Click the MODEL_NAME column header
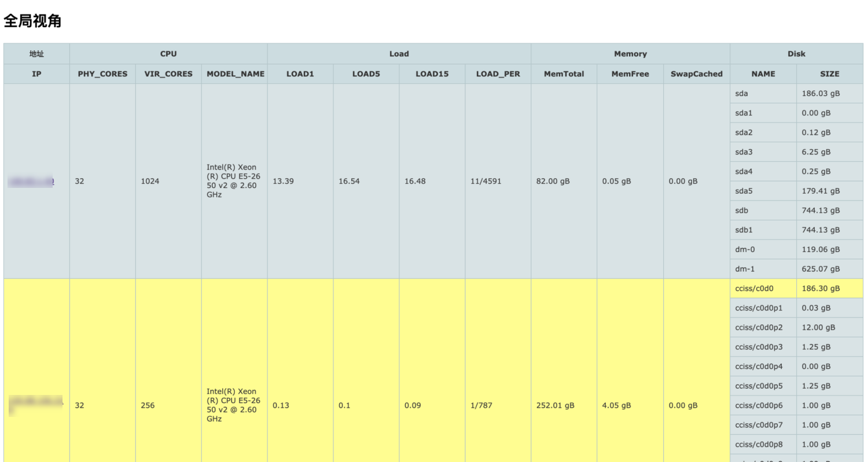This screenshot has width=868, height=462. point(234,74)
